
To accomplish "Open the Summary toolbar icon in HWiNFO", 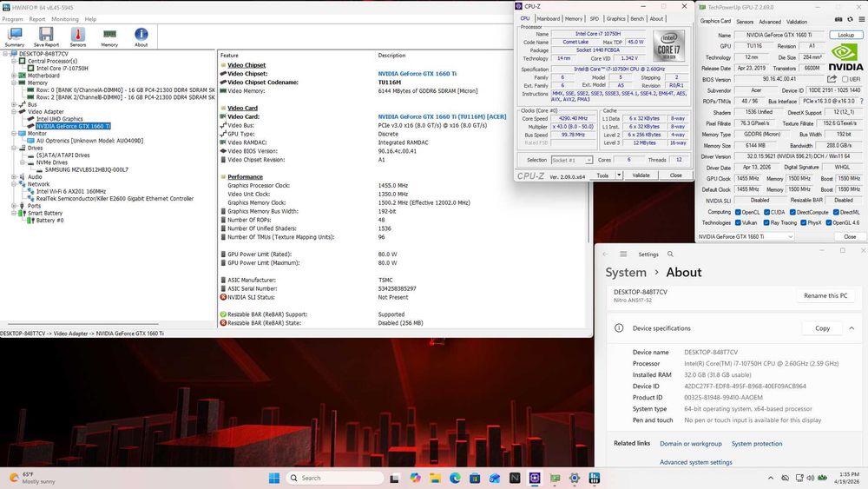I will pyautogui.click(x=15, y=37).
